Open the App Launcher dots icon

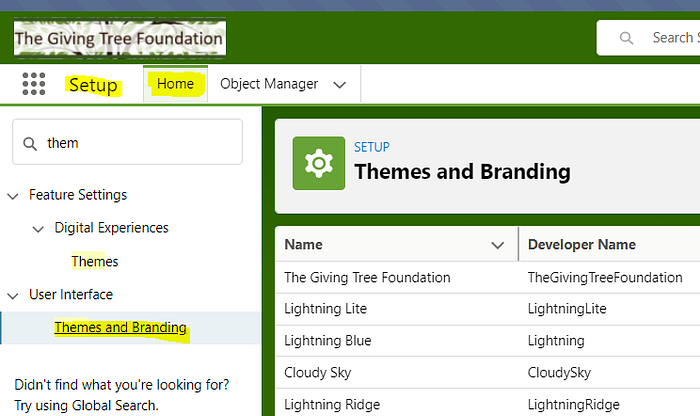pos(34,84)
